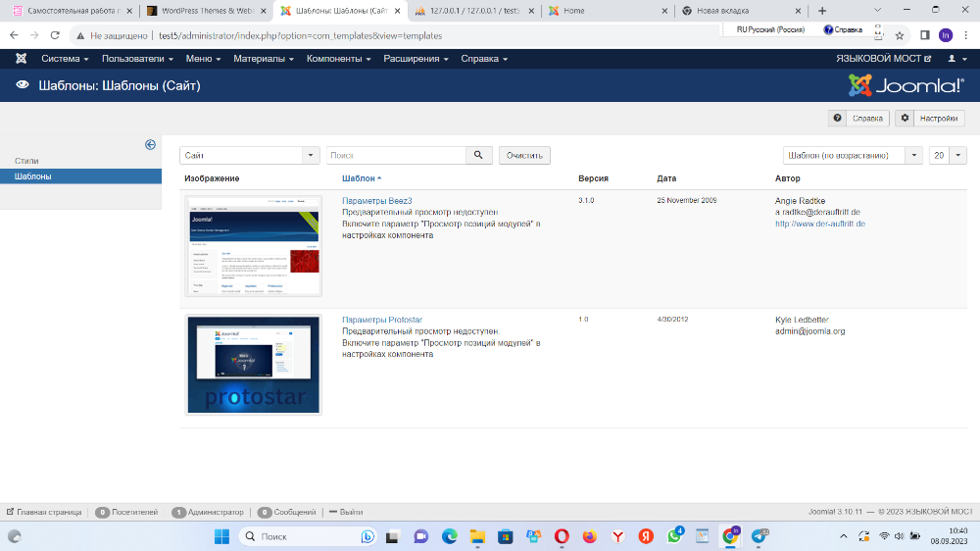The image size is (980, 551).
Task: Sort the table by Шаблон column header
Action: (361, 178)
